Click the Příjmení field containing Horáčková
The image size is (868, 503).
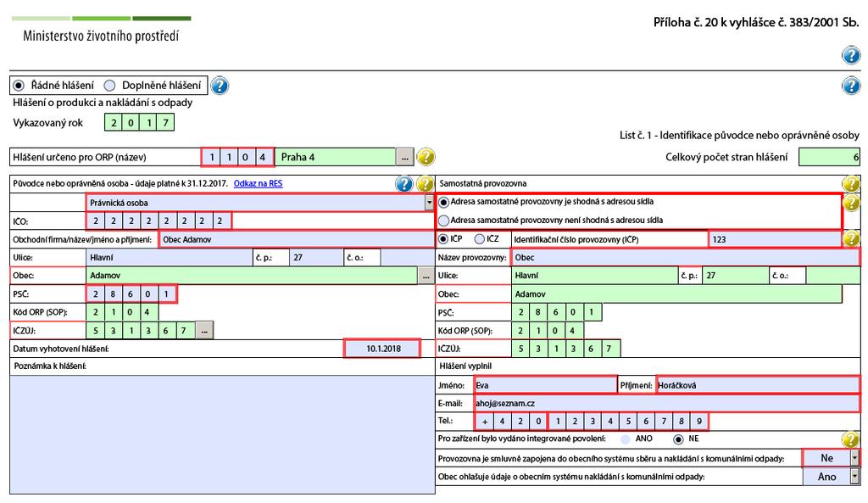click(x=758, y=385)
